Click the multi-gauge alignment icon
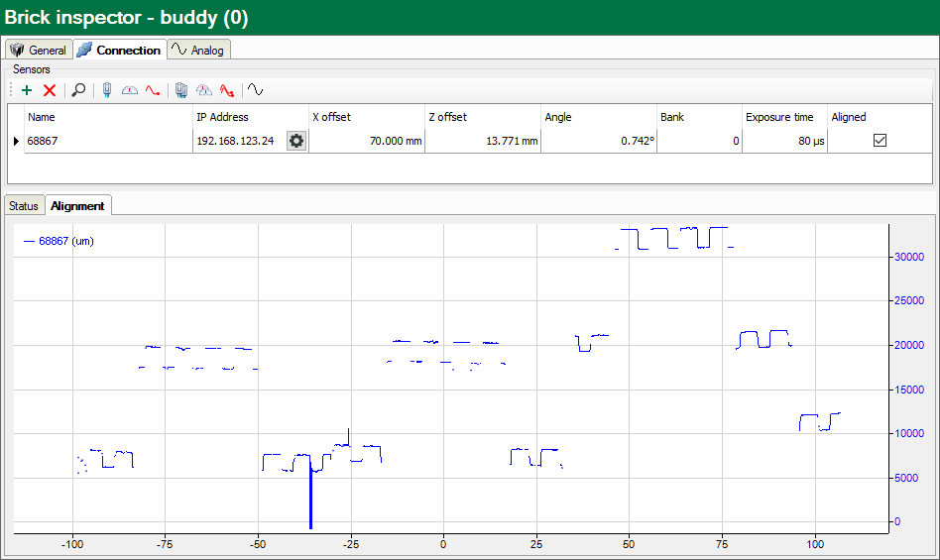The width and height of the screenshot is (940, 560). click(204, 90)
